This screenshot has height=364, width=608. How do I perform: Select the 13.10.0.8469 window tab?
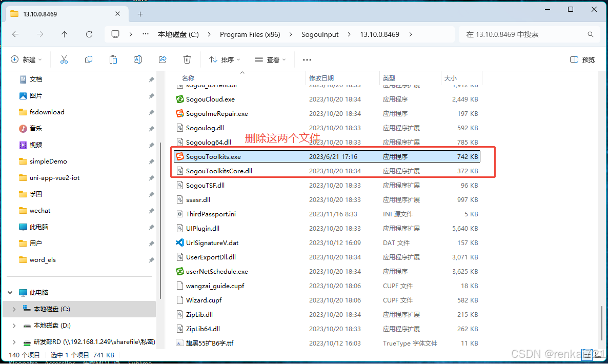pos(66,14)
